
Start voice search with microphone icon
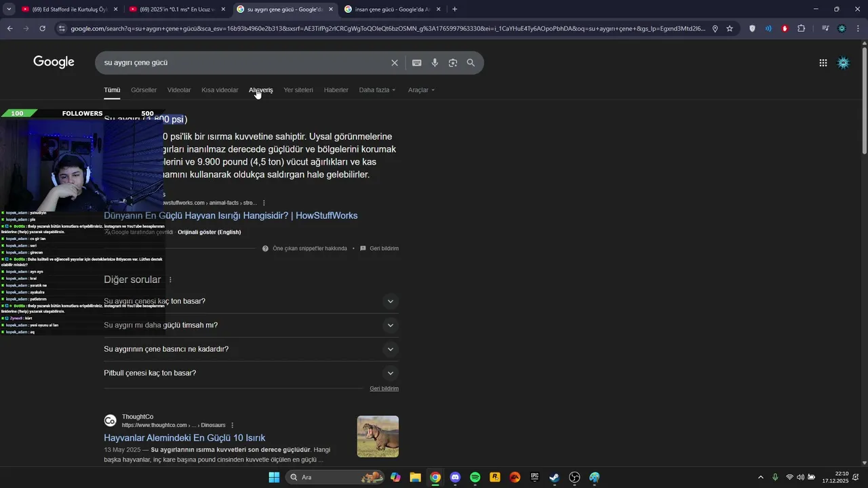click(435, 62)
